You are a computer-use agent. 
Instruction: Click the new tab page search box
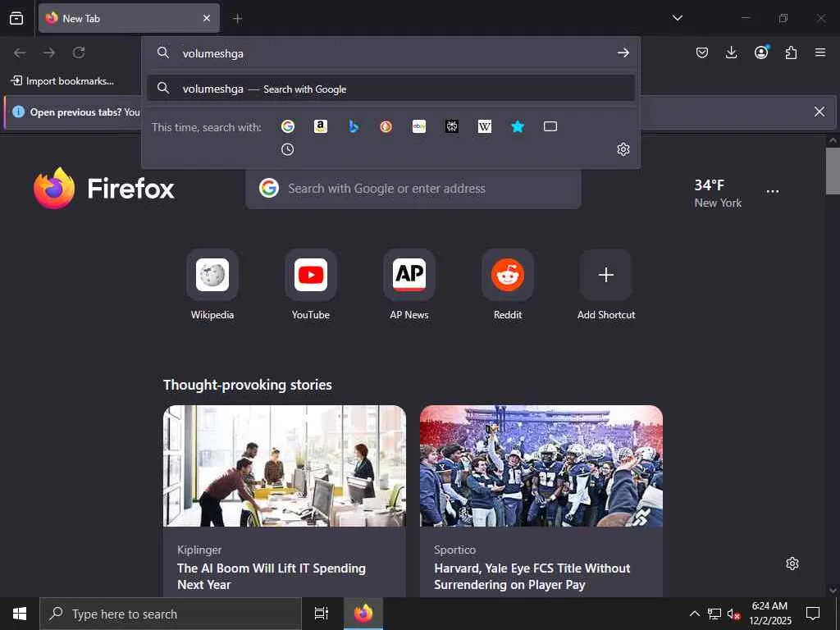pos(413,189)
